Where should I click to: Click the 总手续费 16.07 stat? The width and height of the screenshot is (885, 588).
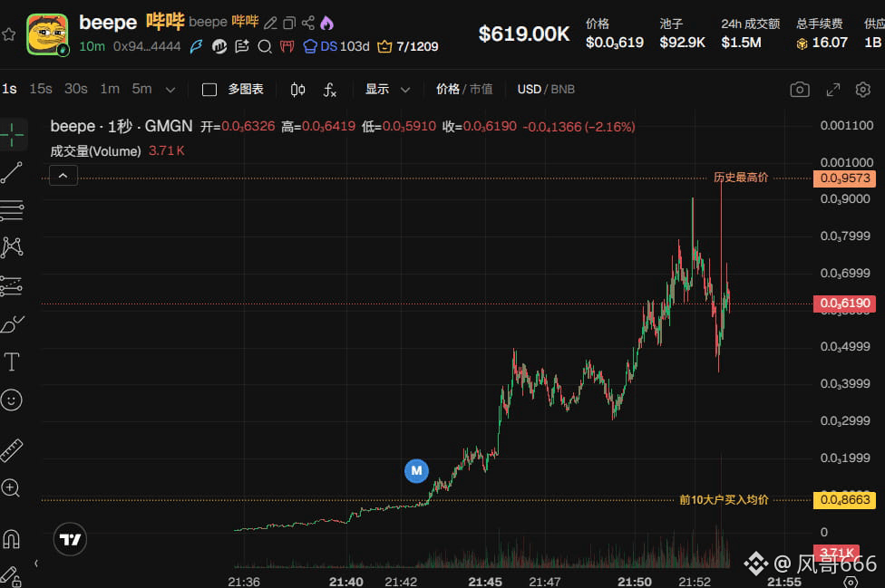pos(822,34)
